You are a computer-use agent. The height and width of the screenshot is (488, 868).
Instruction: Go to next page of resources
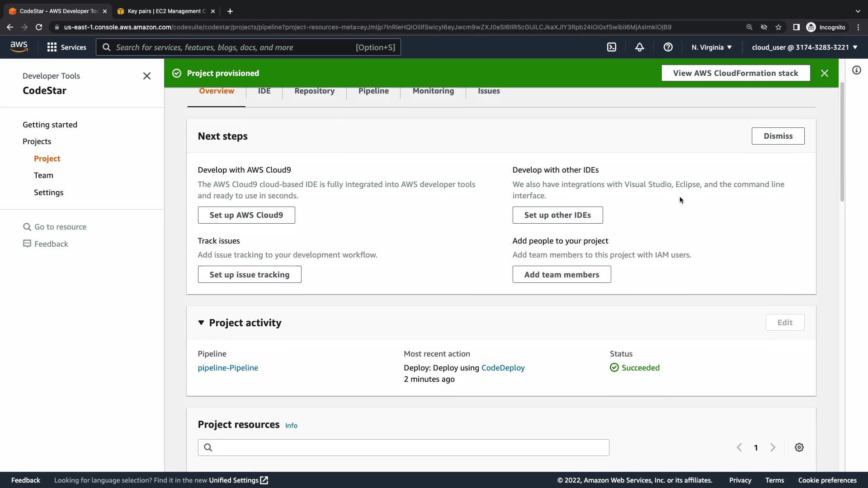[773, 447]
